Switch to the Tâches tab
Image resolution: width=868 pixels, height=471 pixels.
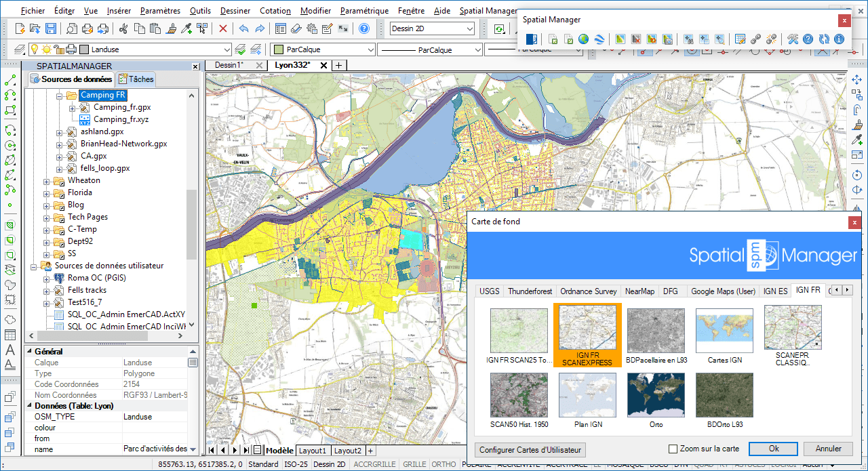pyautogui.click(x=136, y=79)
